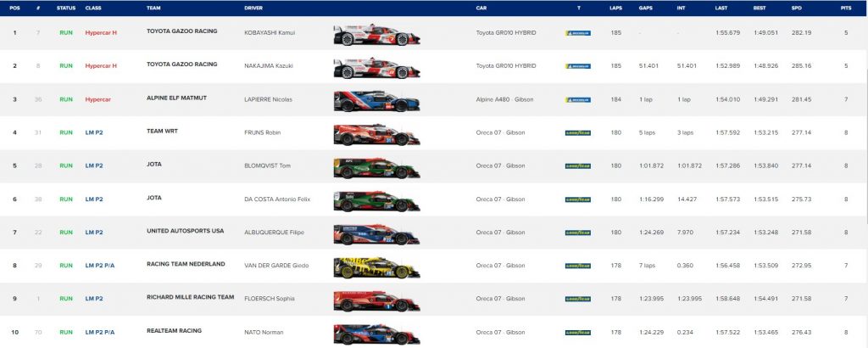This screenshot has height=348, width=868.
Task: Click Goodyear logo in Floersch row
Action: coord(578,300)
